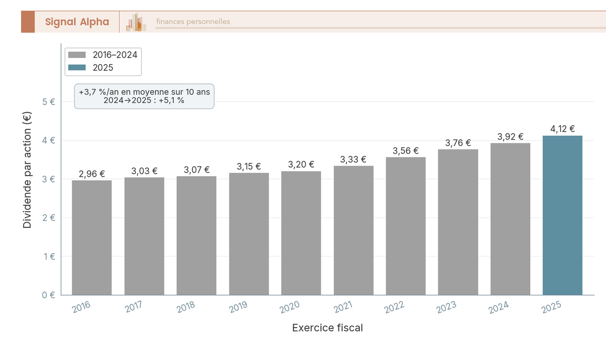The height and width of the screenshot is (364, 606).
Task: Click the 2018 x-axis tick label
Action: point(186,306)
